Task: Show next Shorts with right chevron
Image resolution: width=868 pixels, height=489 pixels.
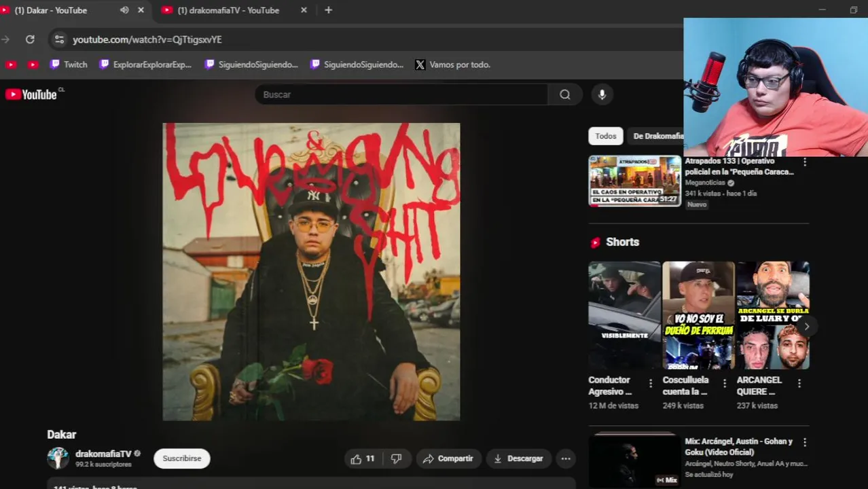Action: [806, 327]
